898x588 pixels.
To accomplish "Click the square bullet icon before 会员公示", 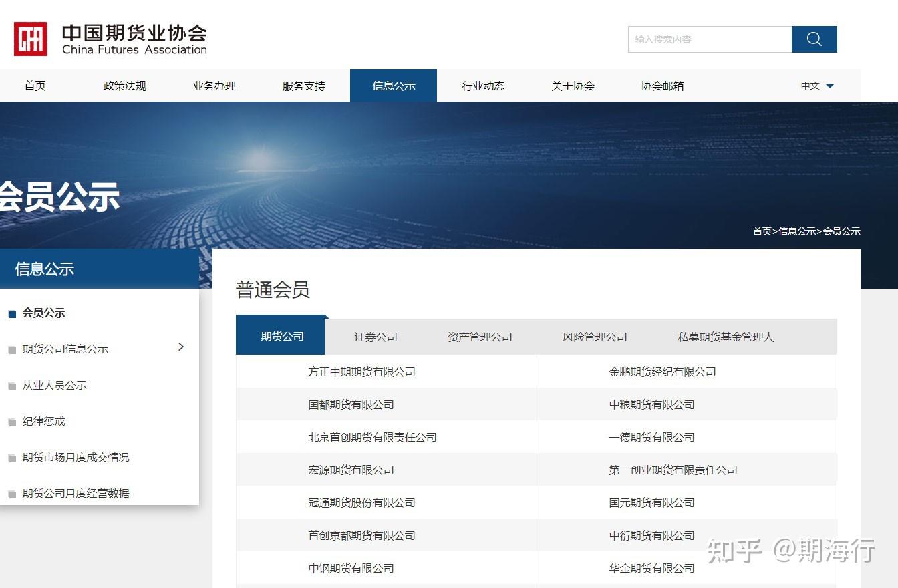I will tap(11, 313).
